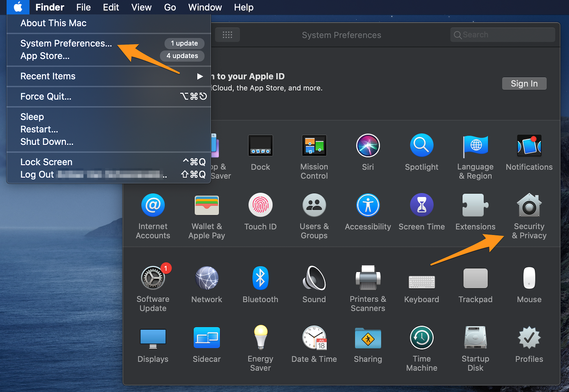Screen dimensions: 569x392
Task: Open Spotlight preferences
Action: [421, 153]
